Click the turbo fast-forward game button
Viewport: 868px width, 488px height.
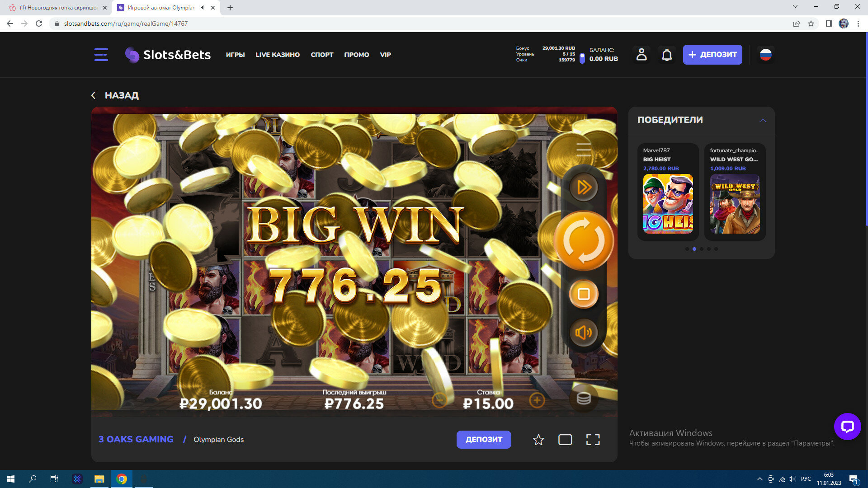(x=584, y=187)
